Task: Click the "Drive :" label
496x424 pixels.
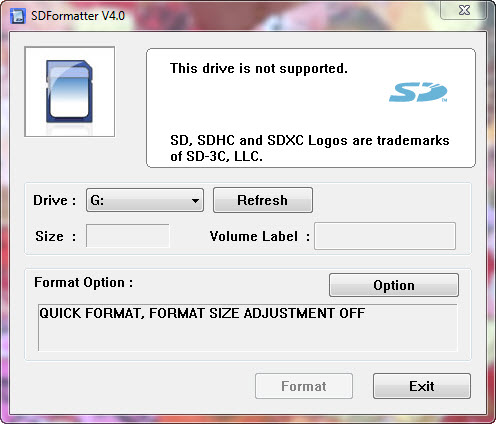Action: coord(55,200)
